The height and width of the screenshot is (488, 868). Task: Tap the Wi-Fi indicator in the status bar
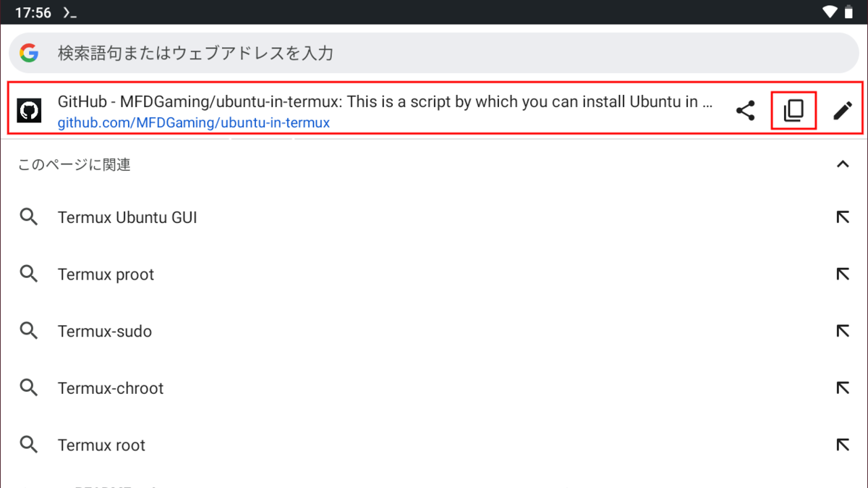tap(830, 12)
